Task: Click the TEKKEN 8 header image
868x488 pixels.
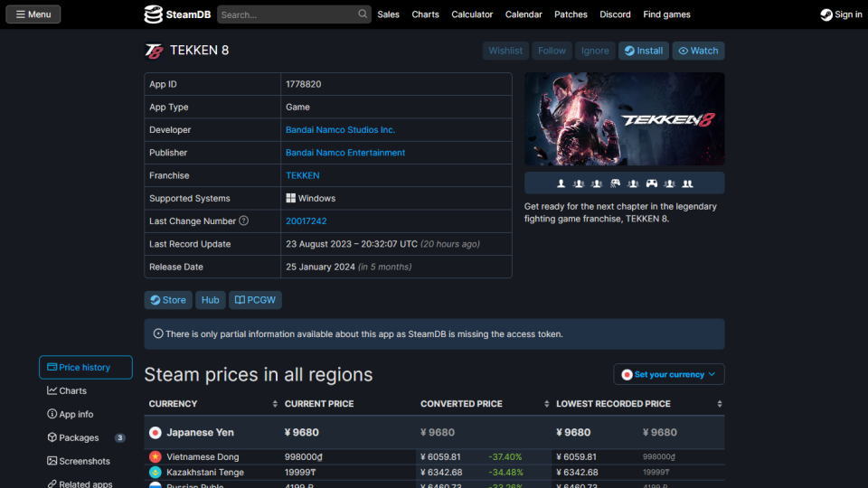Action: click(x=625, y=119)
